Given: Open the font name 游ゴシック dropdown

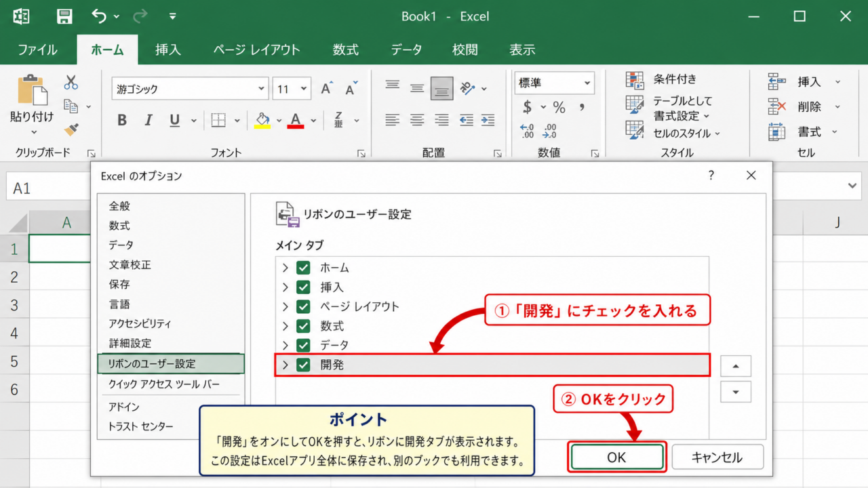Looking at the screenshot, I should (x=262, y=89).
